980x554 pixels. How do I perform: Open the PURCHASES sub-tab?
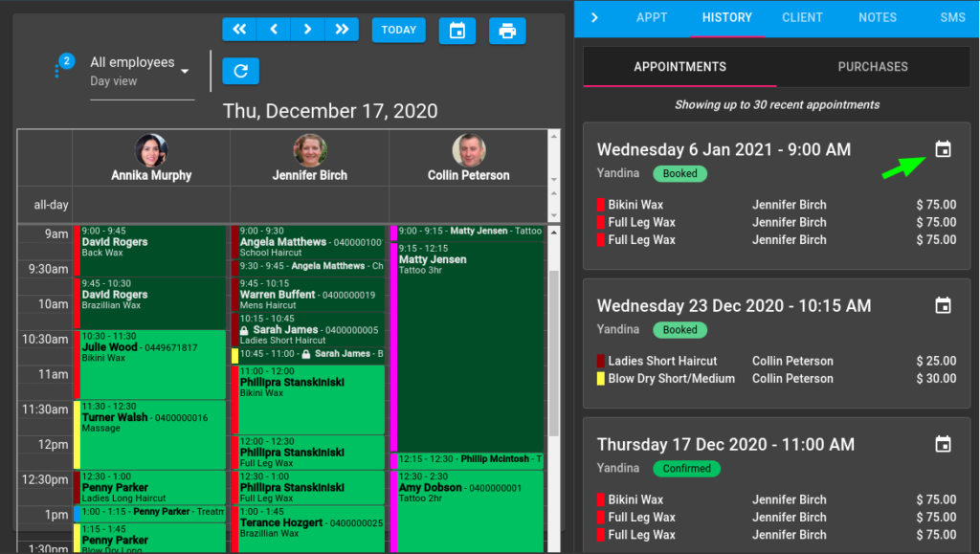point(873,67)
